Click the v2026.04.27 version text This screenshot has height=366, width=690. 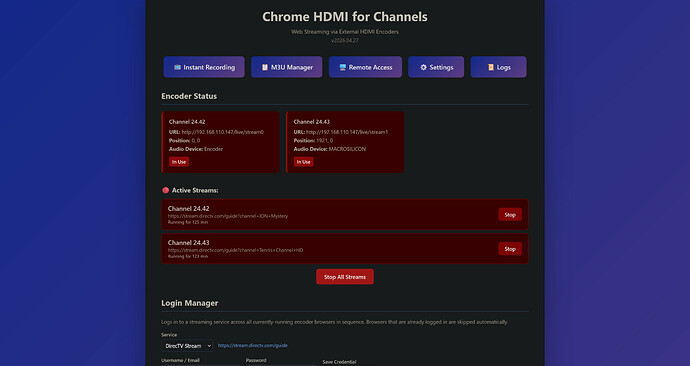[x=345, y=40]
